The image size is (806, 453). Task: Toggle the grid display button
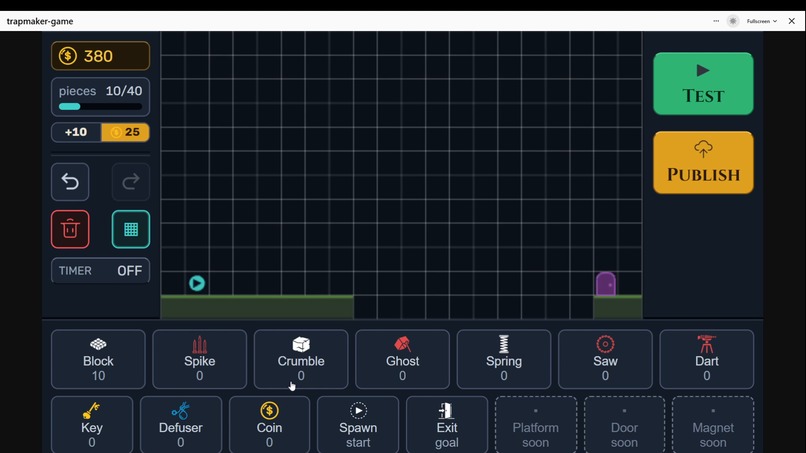131,229
